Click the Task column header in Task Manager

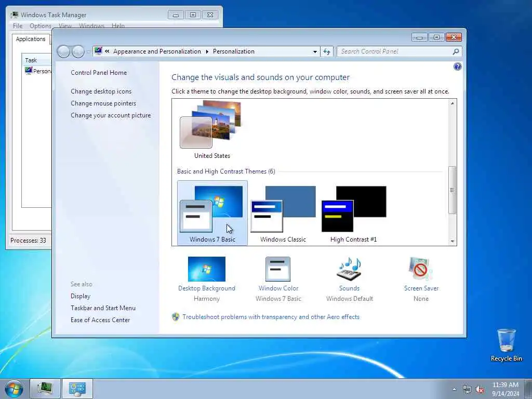click(x=37, y=60)
